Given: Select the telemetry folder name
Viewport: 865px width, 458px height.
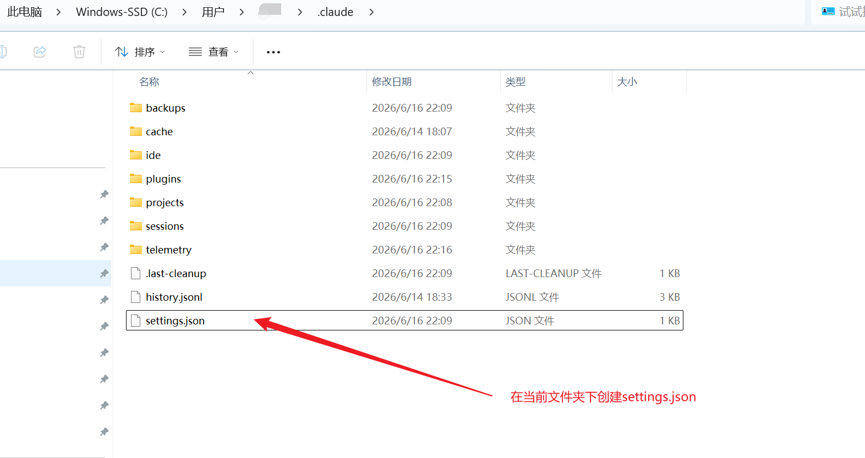Looking at the screenshot, I should (169, 250).
